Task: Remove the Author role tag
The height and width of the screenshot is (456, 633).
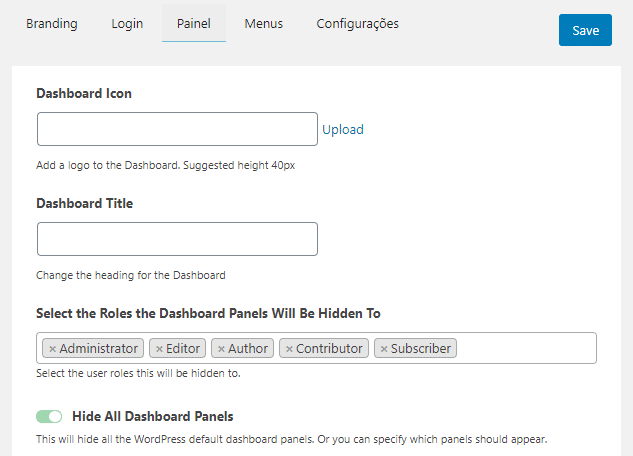Action: point(221,349)
